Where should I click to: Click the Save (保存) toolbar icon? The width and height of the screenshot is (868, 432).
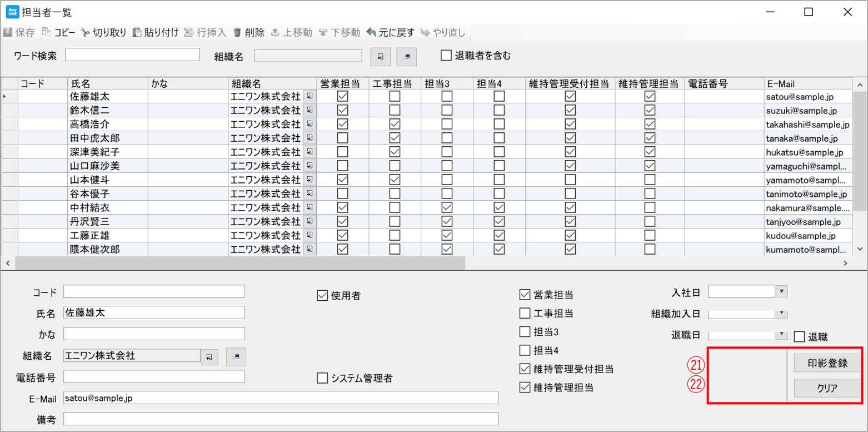click(8, 33)
